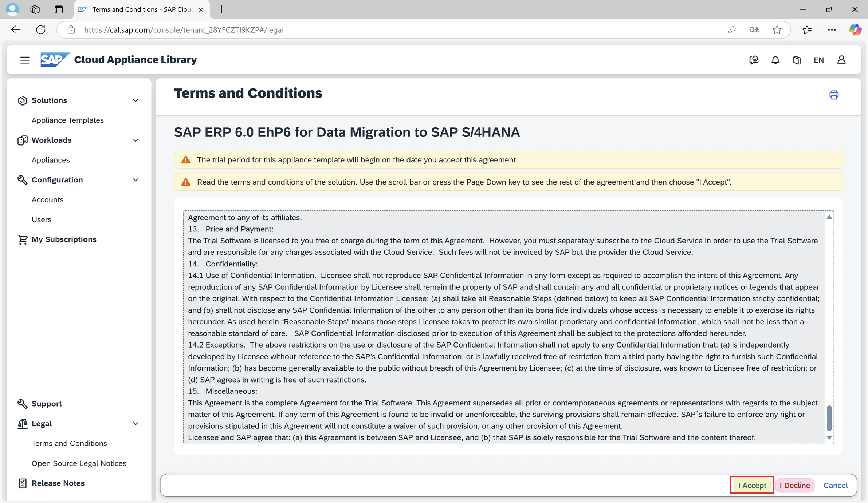Viewport: 868px width, 503px height.
Task: Close the Terms and Conditions browser tab
Action: pyautogui.click(x=201, y=9)
